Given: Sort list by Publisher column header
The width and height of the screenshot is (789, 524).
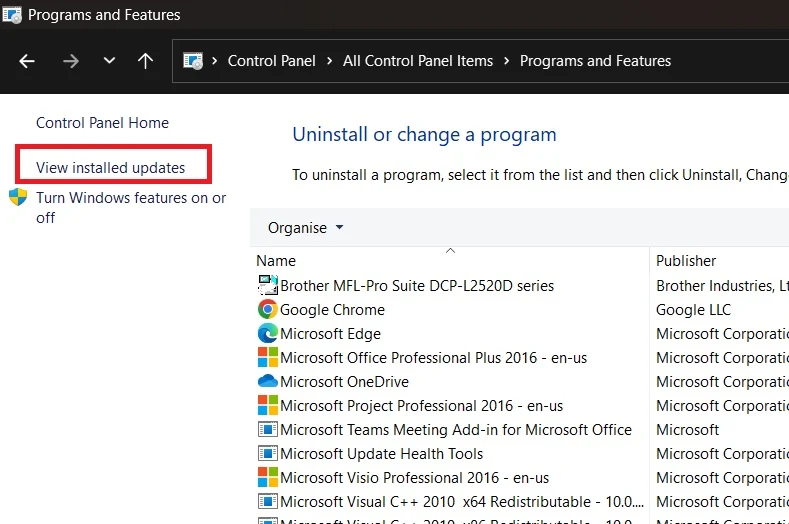Looking at the screenshot, I should pos(686,261).
